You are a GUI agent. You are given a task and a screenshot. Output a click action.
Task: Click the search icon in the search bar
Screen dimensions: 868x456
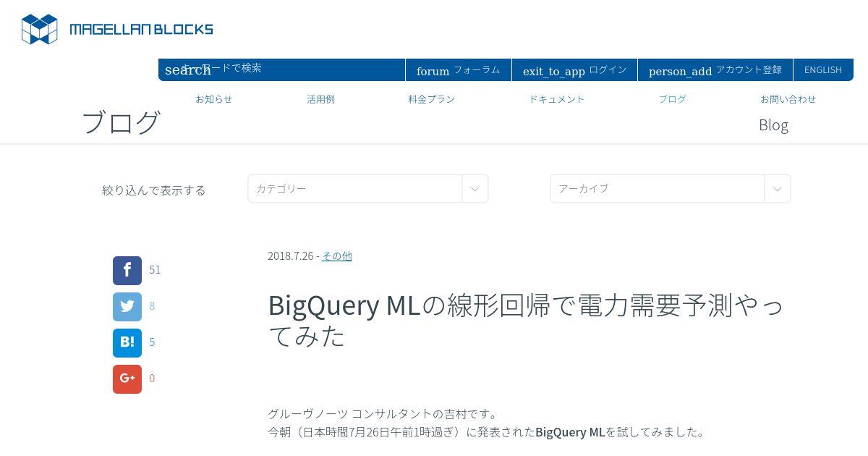(x=187, y=70)
